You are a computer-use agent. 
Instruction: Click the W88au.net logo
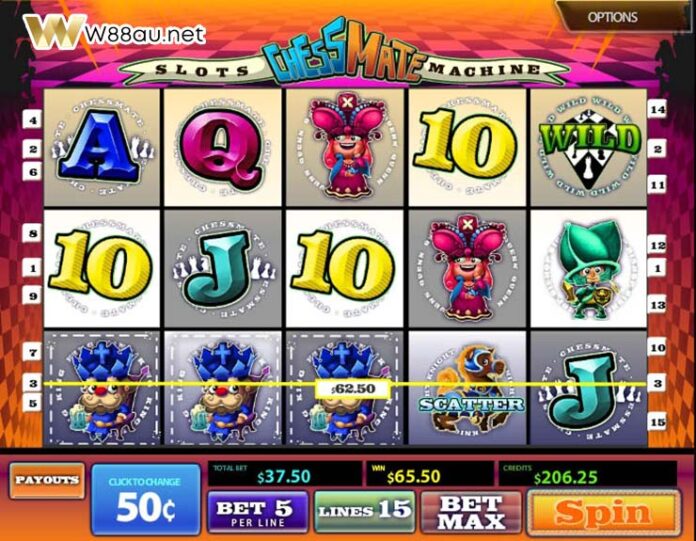(115, 32)
